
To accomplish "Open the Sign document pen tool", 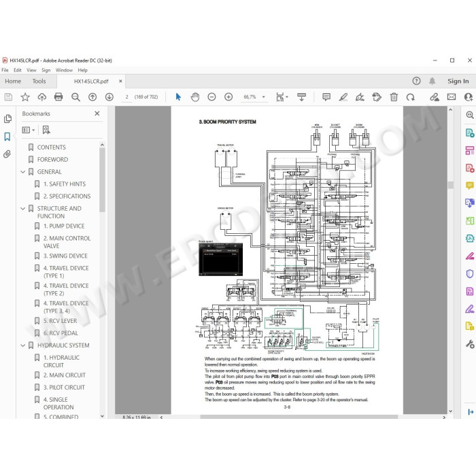I will (x=360, y=97).
